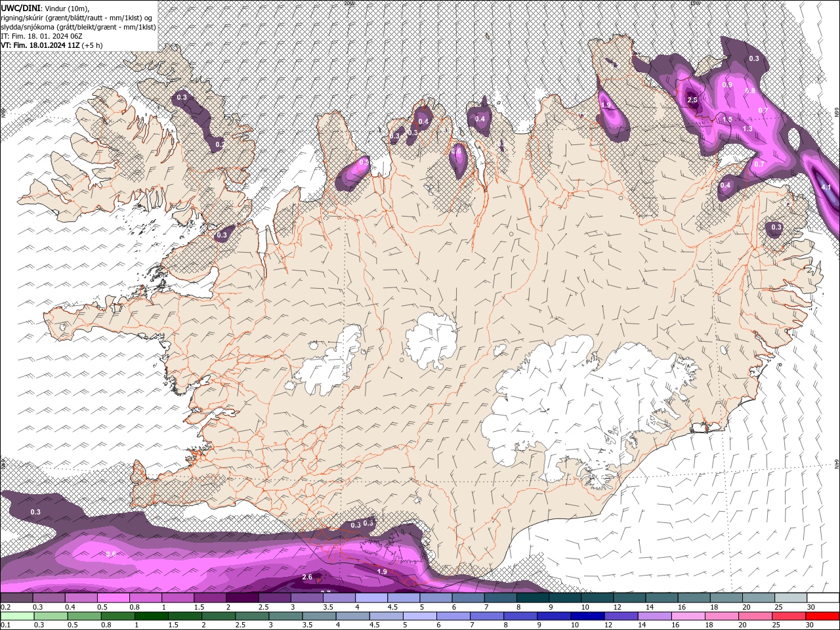
Task: Select the red final swatch of the rain scale
Action: (823, 616)
